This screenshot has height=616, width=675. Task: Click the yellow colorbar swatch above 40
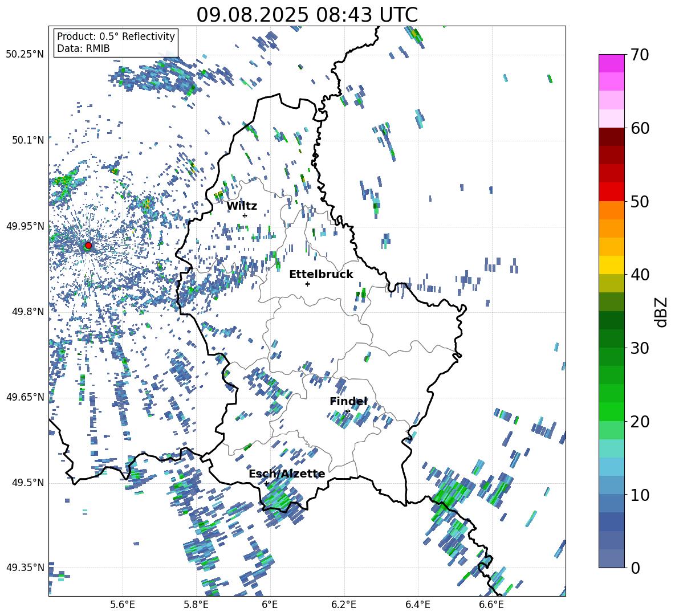click(x=612, y=265)
